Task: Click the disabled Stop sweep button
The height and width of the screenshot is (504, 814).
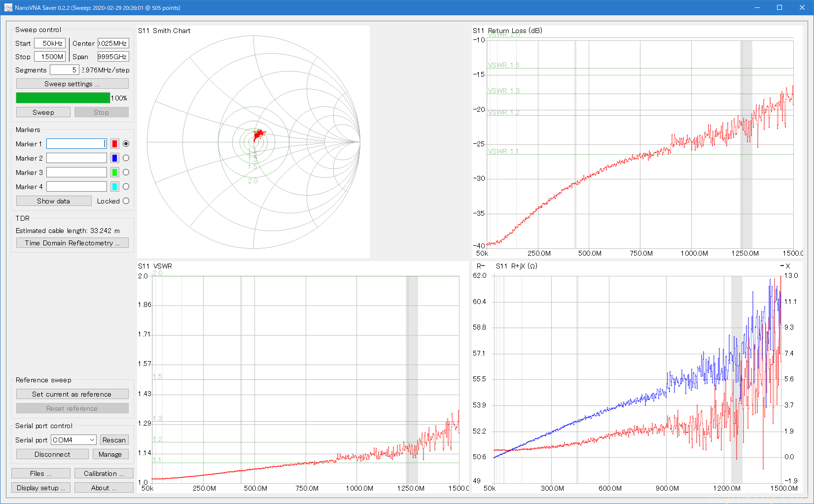Action: (102, 112)
